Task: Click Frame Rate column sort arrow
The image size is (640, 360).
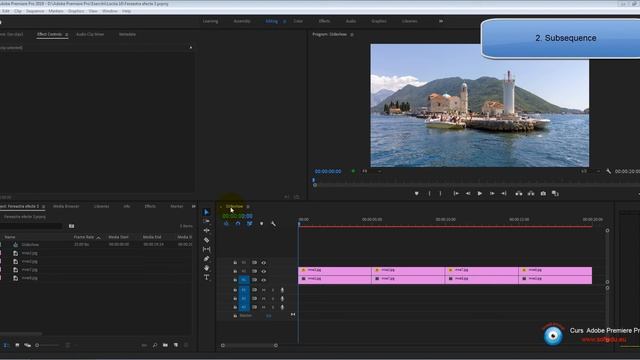Action: [98, 238]
